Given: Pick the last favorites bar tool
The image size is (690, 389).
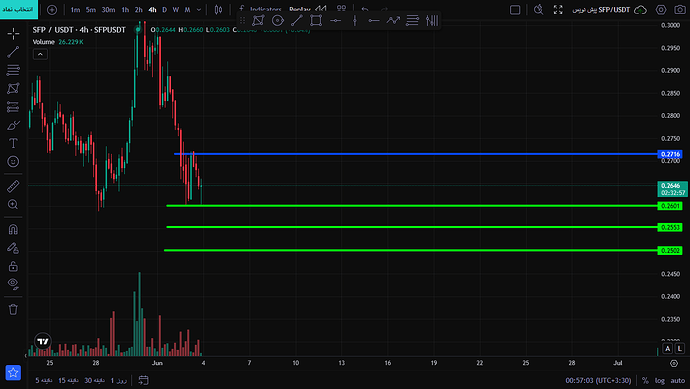Looking at the screenshot, I should pyautogui.click(x=432, y=20).
